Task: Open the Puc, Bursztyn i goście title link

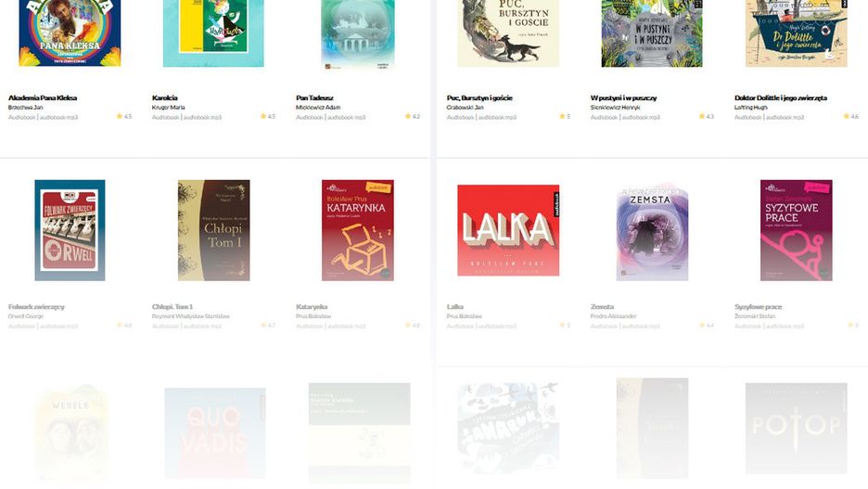Action: coord(479,98)
